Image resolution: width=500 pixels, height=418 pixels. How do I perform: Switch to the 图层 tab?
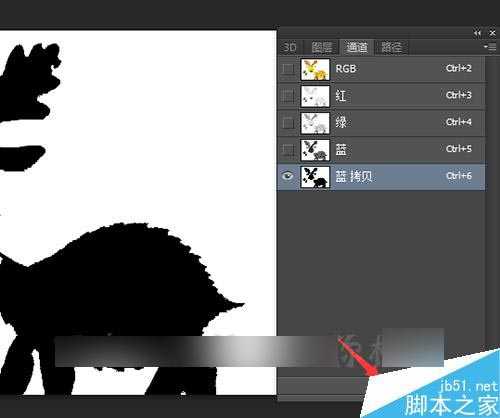[322, 47]
